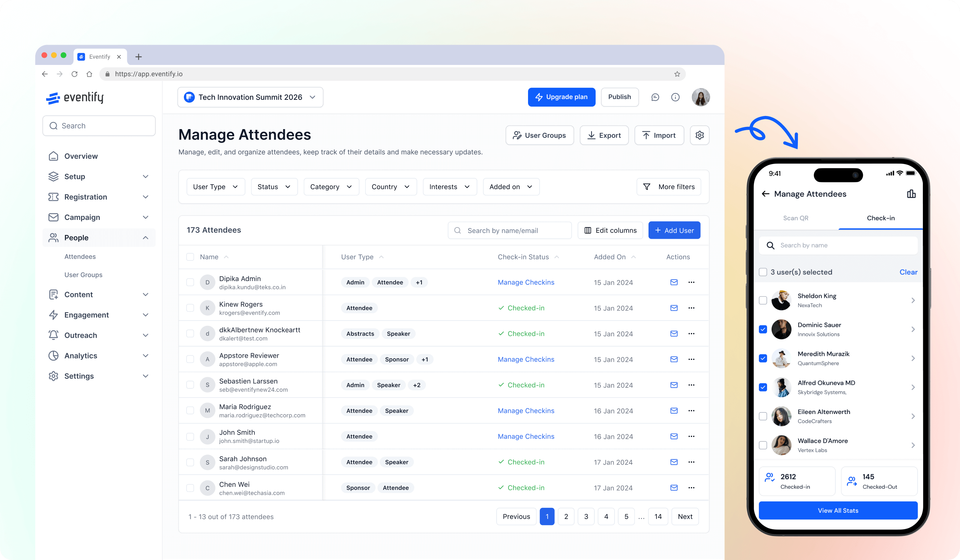
Task: Click Manage Checkins link for John Smith
Action: pyautogui.click(x=526, y=437)
